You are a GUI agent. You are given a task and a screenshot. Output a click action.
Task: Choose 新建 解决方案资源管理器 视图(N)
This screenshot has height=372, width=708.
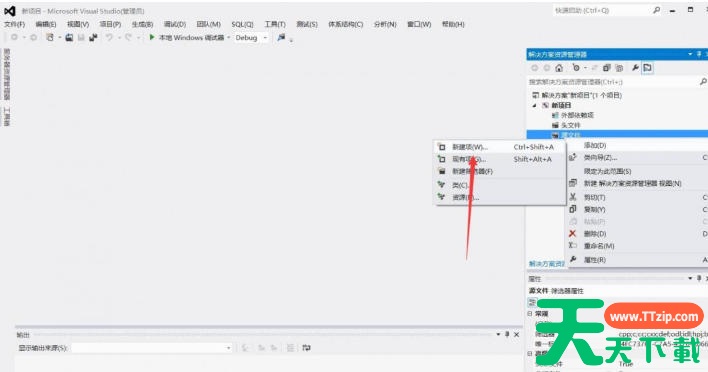pyautogui.click(x=638, y=183)
